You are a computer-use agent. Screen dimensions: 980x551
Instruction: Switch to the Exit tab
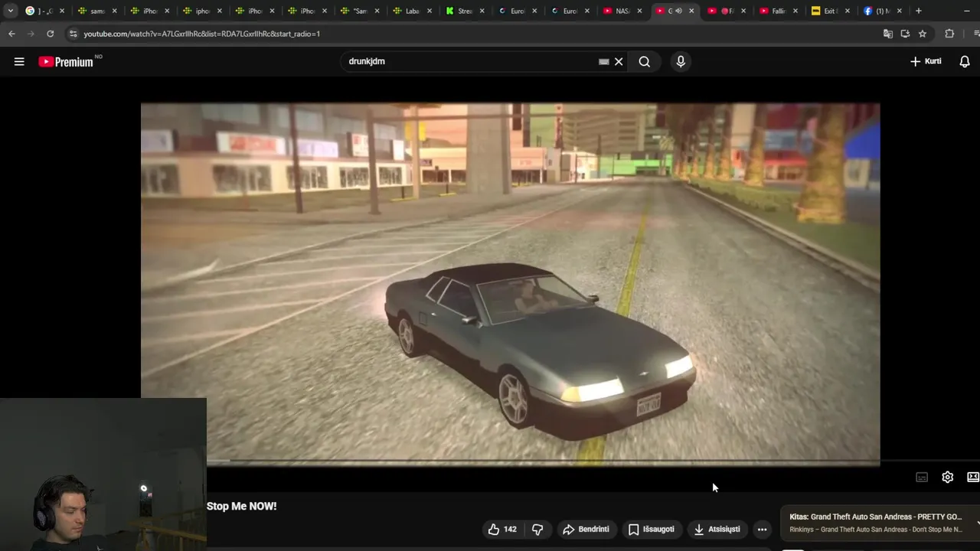830,11
